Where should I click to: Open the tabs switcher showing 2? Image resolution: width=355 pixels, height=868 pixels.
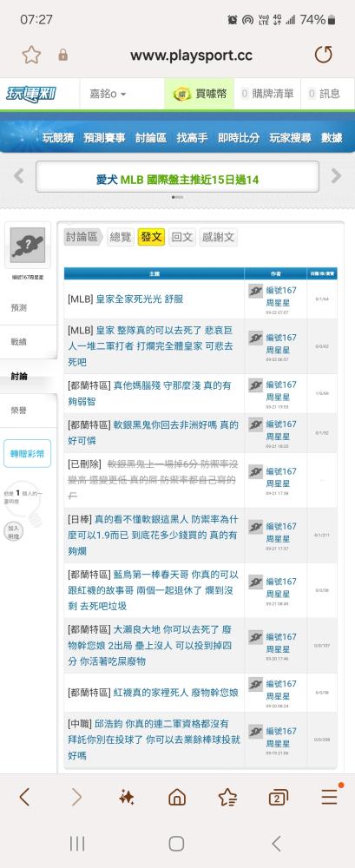(x=278, y=797)
